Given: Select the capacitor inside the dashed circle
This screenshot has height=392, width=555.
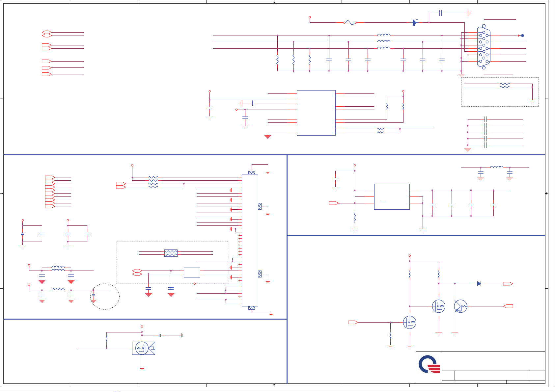Looking at the screenshot, I should [94, 295].
